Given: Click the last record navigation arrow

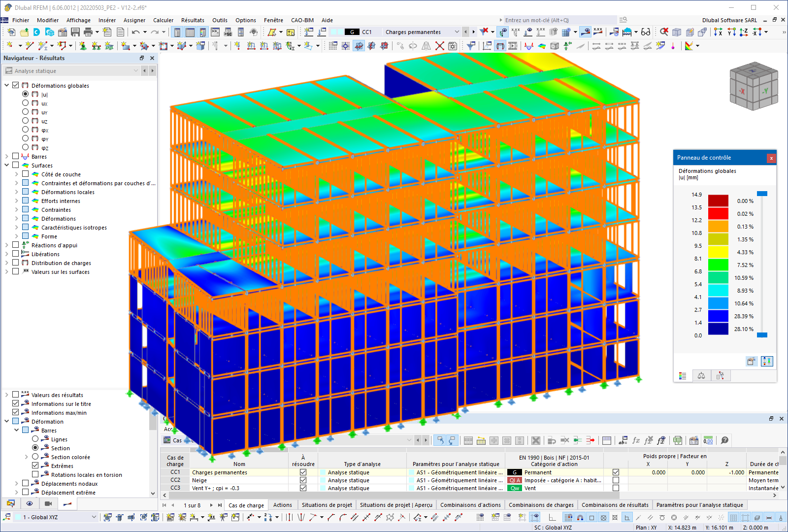Looking at the screenshot, I should coord(220,505).
